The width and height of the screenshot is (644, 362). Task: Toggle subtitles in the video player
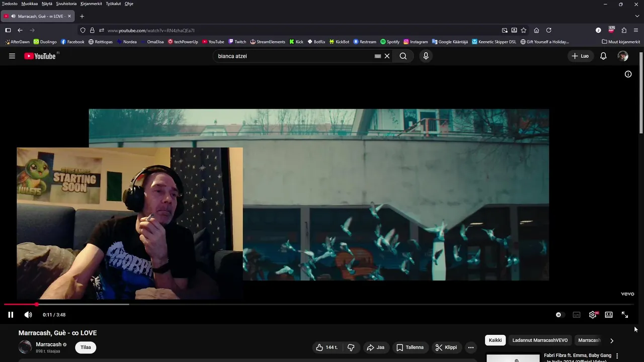577,315
